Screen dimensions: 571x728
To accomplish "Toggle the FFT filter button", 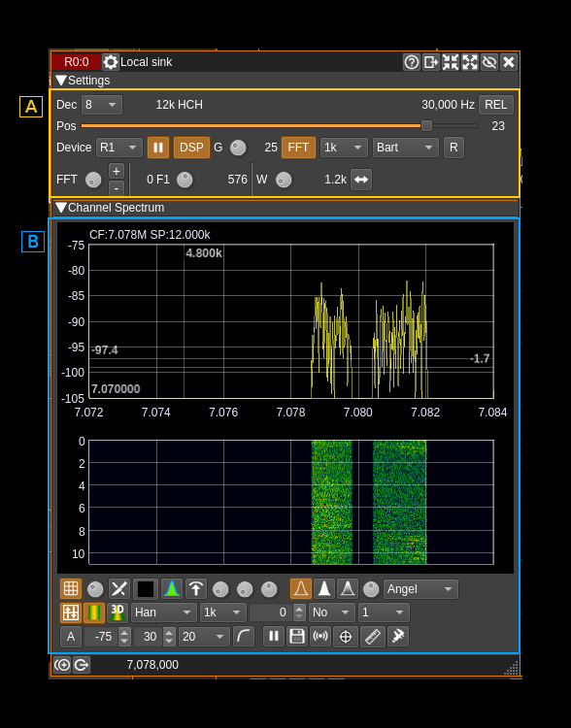I will (298, 148).
